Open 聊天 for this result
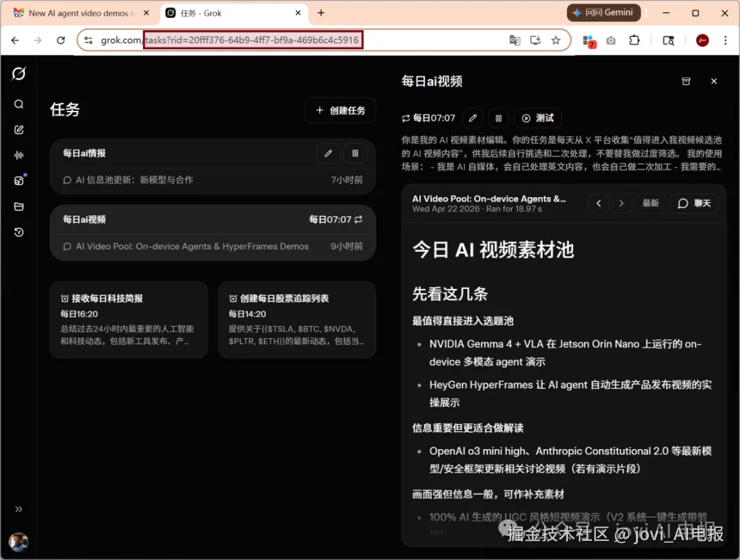 [694, 203]
